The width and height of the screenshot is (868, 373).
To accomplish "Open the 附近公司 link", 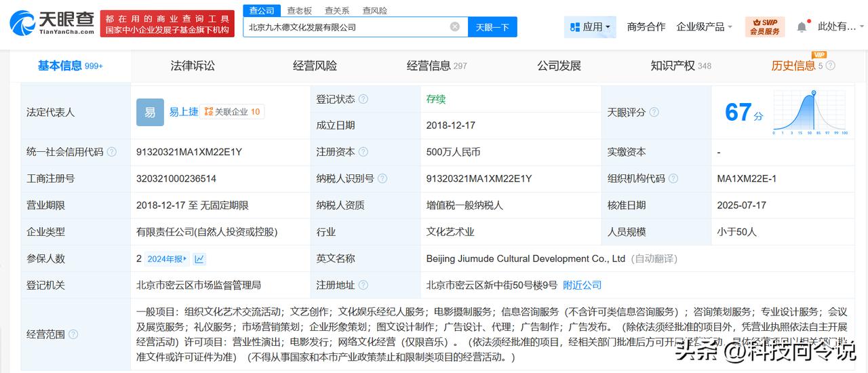I will pyautogui.click(x=582, y=285).
